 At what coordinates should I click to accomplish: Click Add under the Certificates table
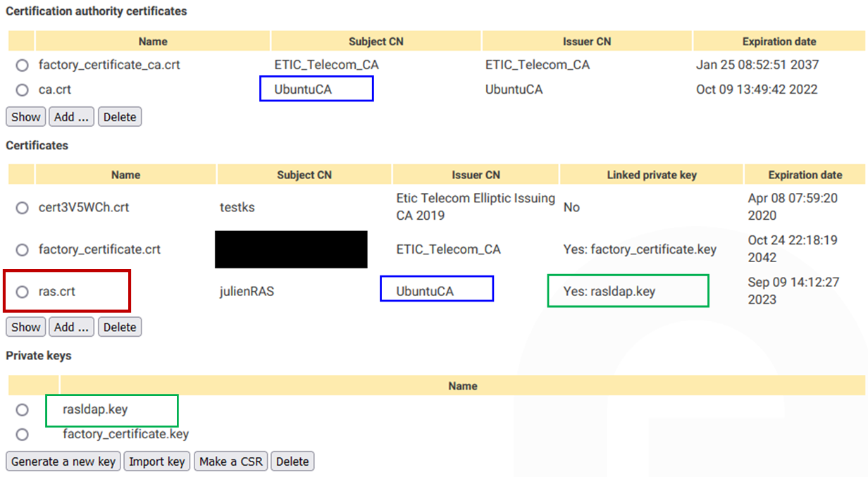pos(72,327)
